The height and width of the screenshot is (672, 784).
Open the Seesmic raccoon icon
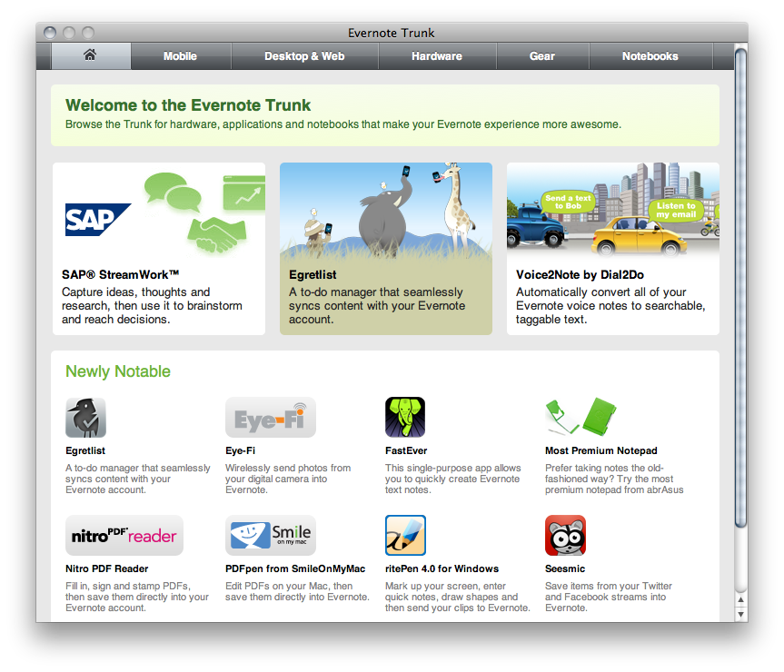pos(565,535)
